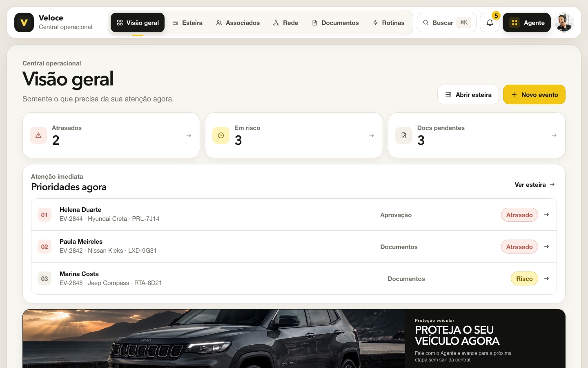Open Em risco card arrow
This screenshot has width=588, height=368.
coord(372,135)
